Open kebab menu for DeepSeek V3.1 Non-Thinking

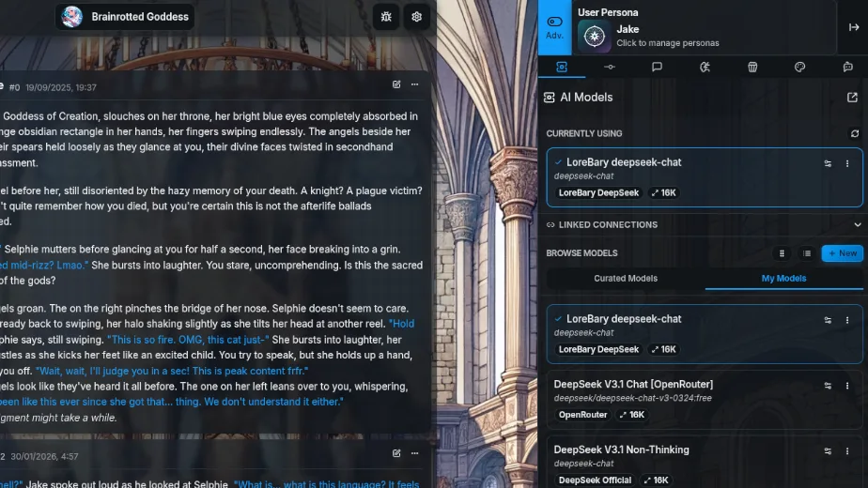click(x=847, y=450)
